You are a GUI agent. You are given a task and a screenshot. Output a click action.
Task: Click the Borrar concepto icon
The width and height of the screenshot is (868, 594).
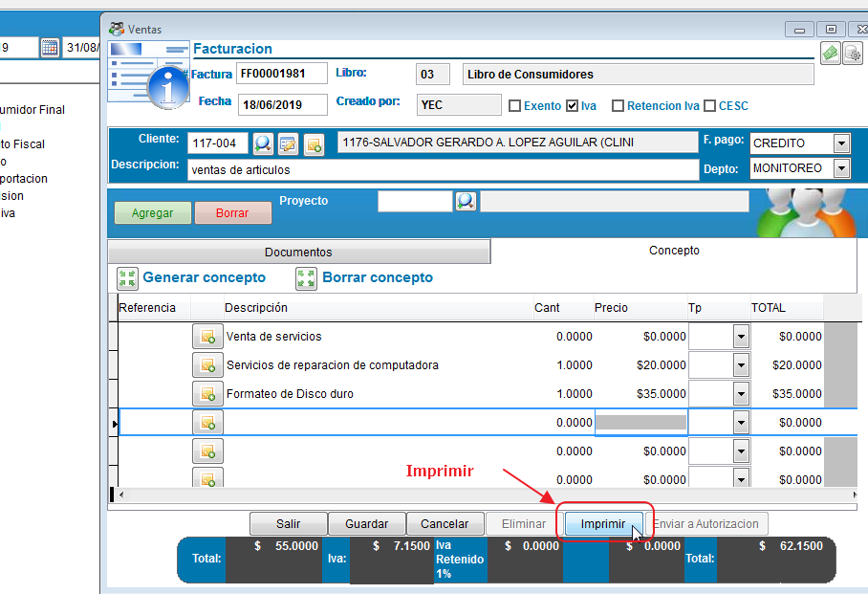307,278
